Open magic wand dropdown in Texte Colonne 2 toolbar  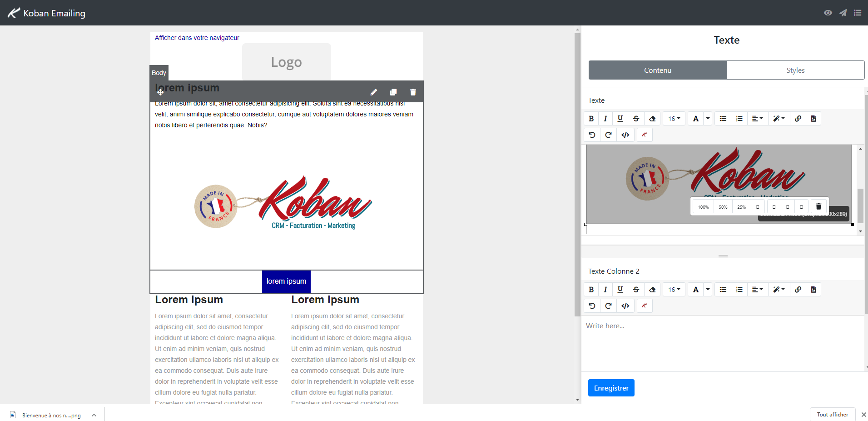tap(779, 290)
